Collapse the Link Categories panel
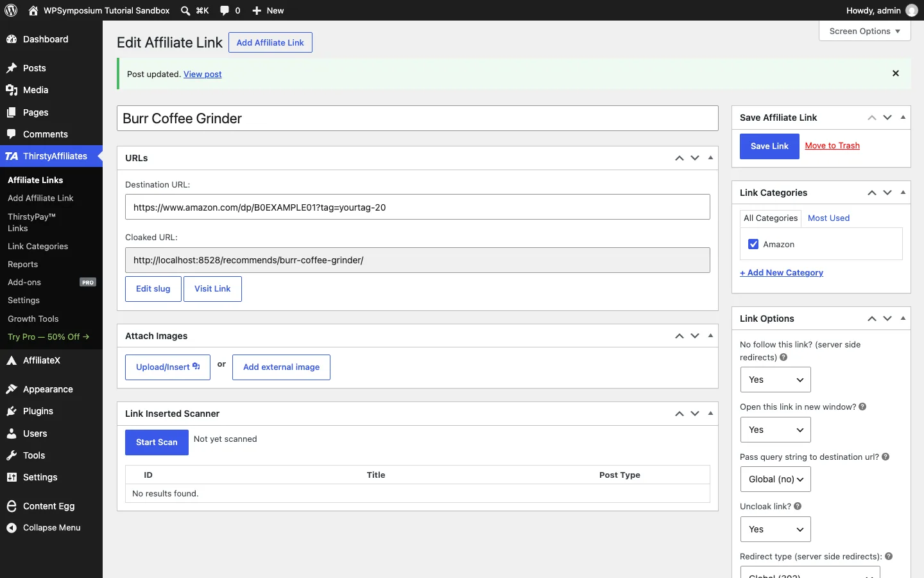This screenshot has height=578, width=924. 903,193
